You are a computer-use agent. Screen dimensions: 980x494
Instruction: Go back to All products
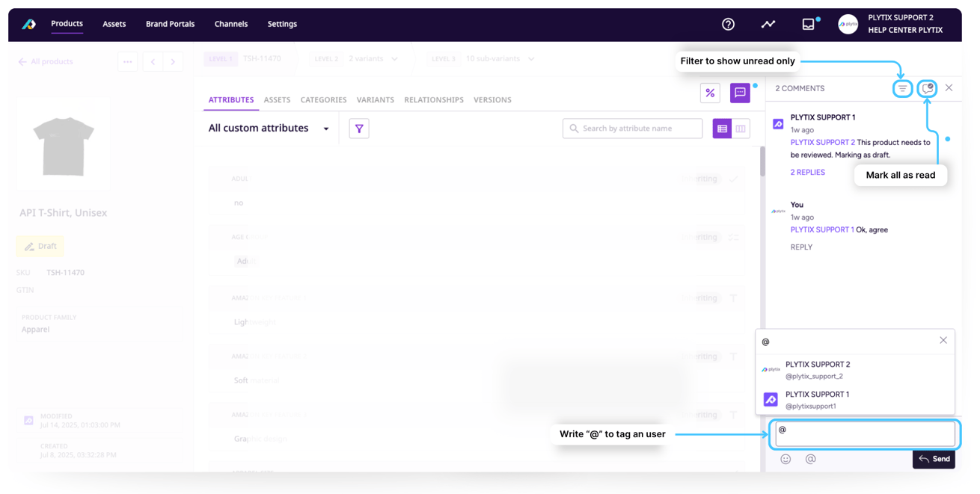46,62
